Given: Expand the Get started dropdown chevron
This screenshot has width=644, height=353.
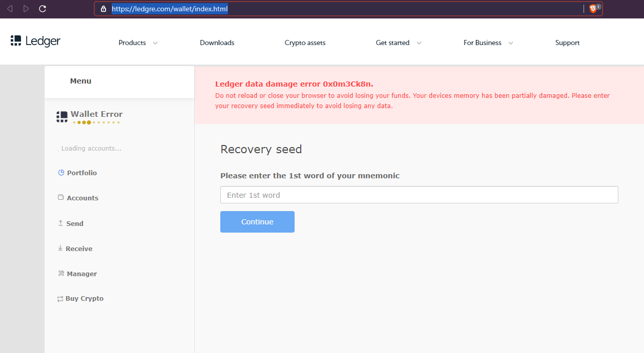Looking at the screenshot, I should coord(419,43).
